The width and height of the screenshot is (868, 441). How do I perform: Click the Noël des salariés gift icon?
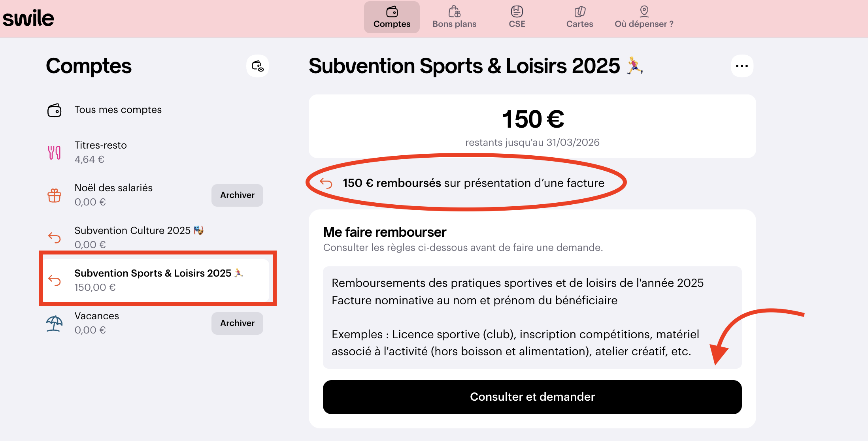tap(55, 195)
